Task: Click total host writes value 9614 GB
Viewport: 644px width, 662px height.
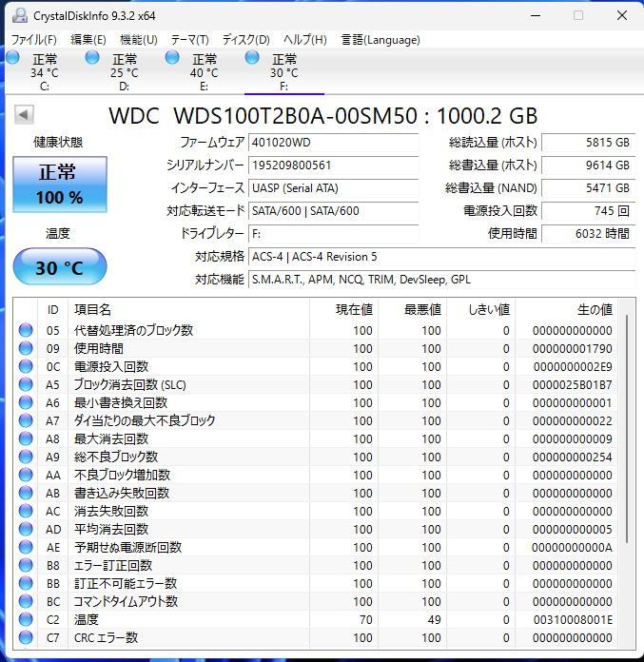Action: [588, 165]
